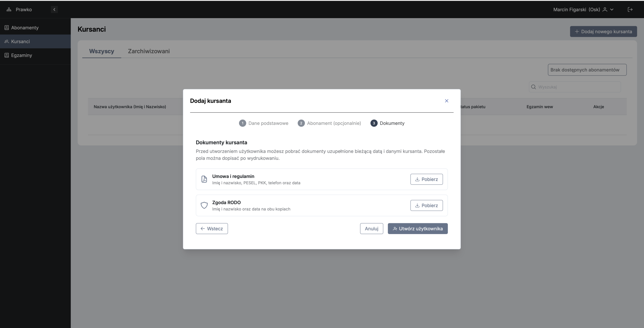Download the Zgoda RODO document

click(x=426, y=205)
